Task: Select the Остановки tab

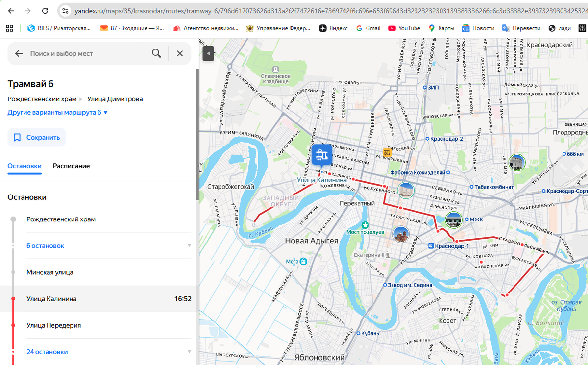Action: tap(24, 166)
